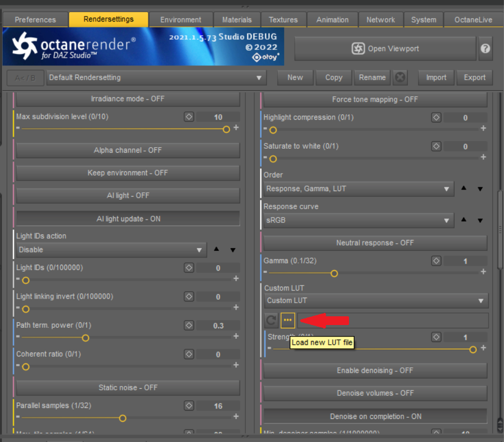Click Import button
Screen dimensions: 504x442
pos(436,77)
